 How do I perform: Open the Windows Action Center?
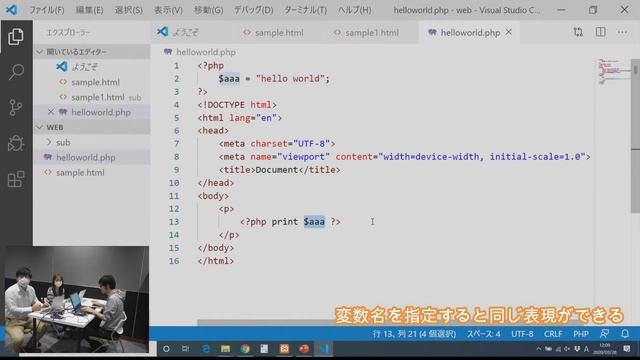click(627, 349)
